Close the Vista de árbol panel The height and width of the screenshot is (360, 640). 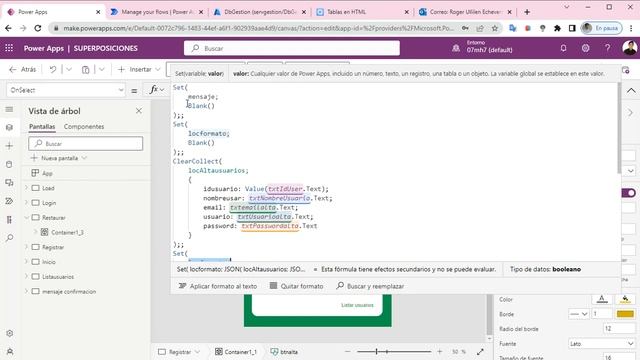[139, 111]
